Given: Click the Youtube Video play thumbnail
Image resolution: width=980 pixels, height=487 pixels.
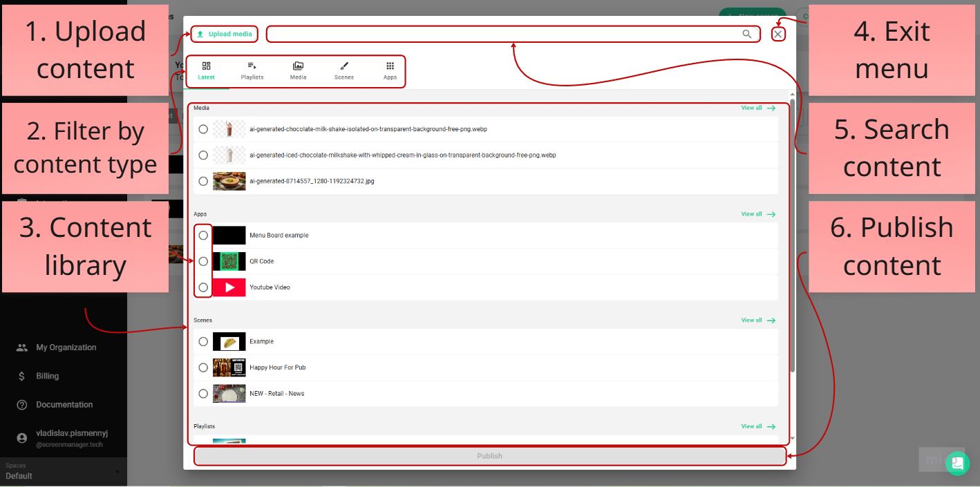Looking at the screenshot, I should (x=229, y=287).
